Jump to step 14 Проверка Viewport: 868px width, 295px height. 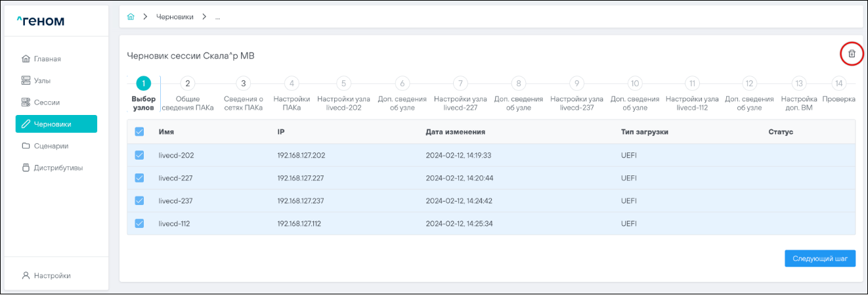838,83
